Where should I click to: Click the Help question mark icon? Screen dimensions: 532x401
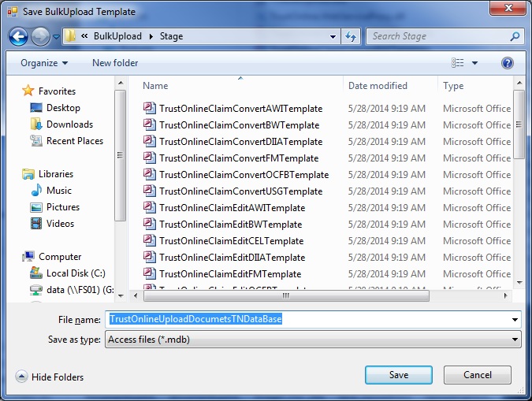point(508,63)
